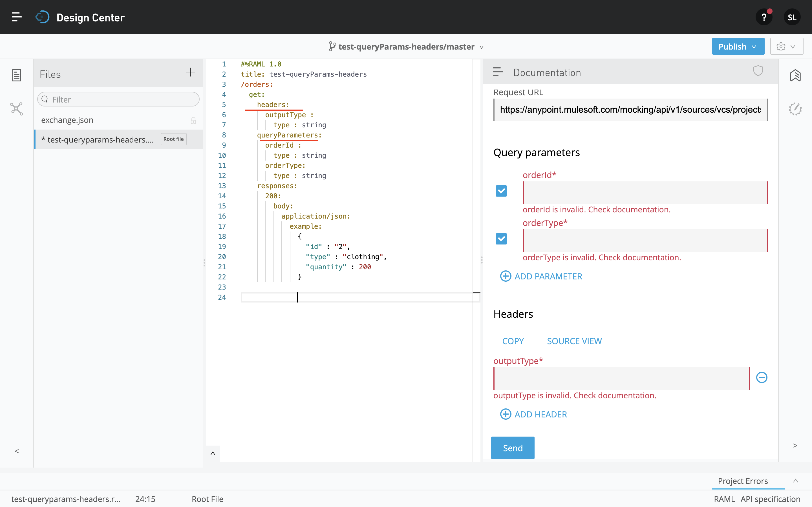The image size is (812, 507).
Task: Open the Project Errors tab
Action: [x=743, y=481]
